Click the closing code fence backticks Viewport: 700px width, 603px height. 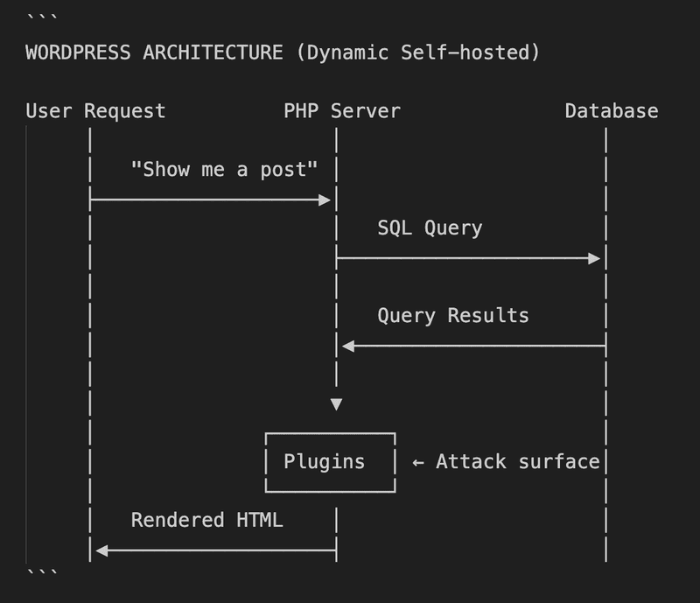42,574
